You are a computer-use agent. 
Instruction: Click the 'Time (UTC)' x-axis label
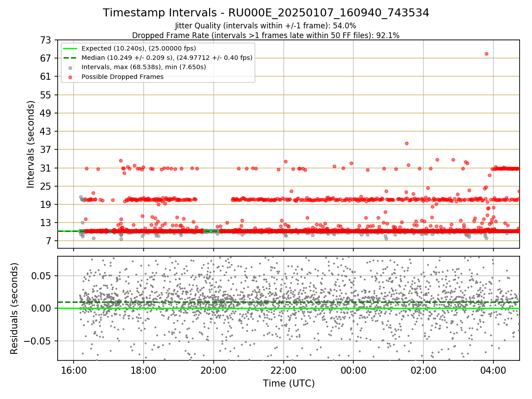point(289,383)
